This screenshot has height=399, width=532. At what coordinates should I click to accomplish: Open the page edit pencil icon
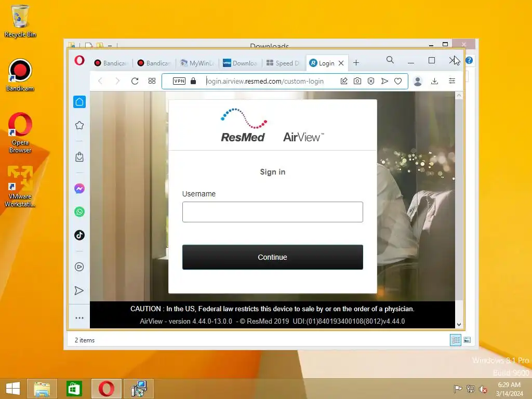coord(344,81)
